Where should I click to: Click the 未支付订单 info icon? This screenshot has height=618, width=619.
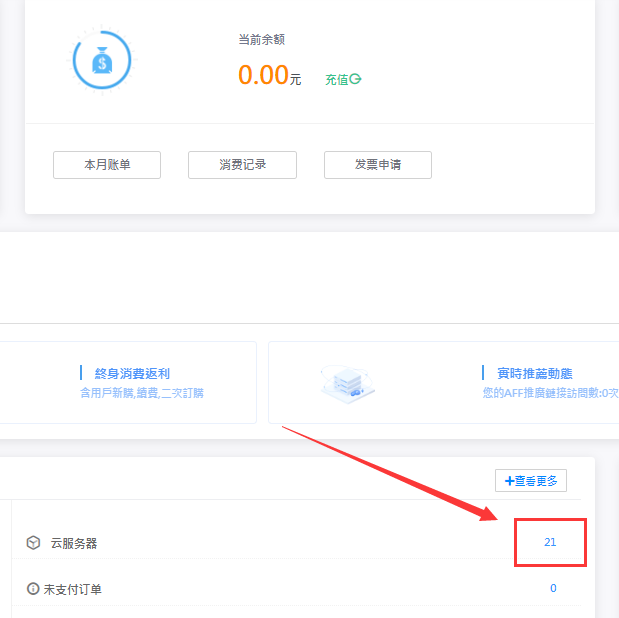click(x=33, y=588)
